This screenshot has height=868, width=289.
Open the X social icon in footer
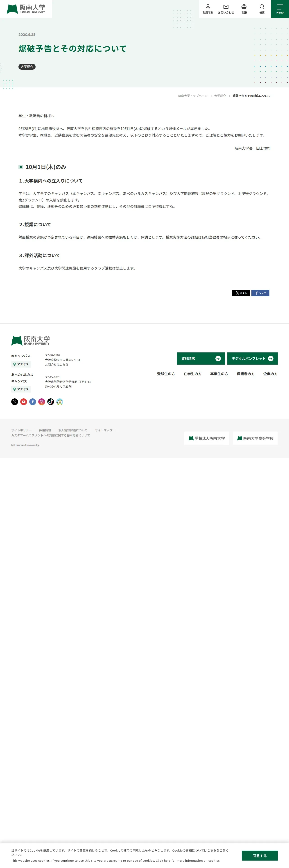point(14,402)
